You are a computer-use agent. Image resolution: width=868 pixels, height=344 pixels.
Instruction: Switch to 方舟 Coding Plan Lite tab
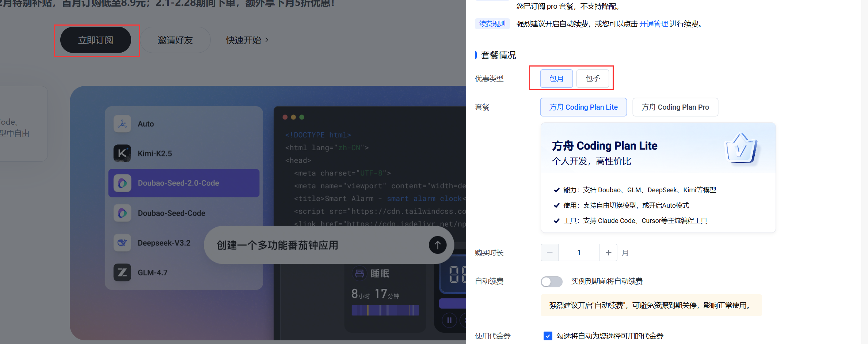[x=583, y=107]
